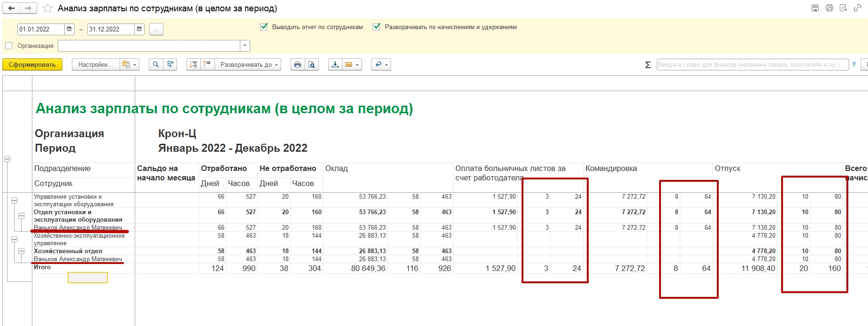This screenshot has height=326, width=868.
Task: Click the filter word search input field
Action: click(752, 65)
